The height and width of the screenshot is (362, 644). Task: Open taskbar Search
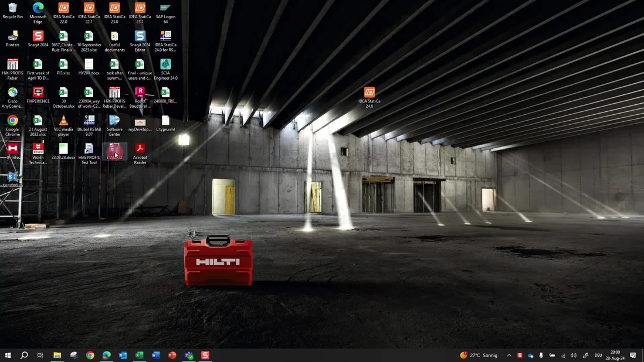coord(24,355)
